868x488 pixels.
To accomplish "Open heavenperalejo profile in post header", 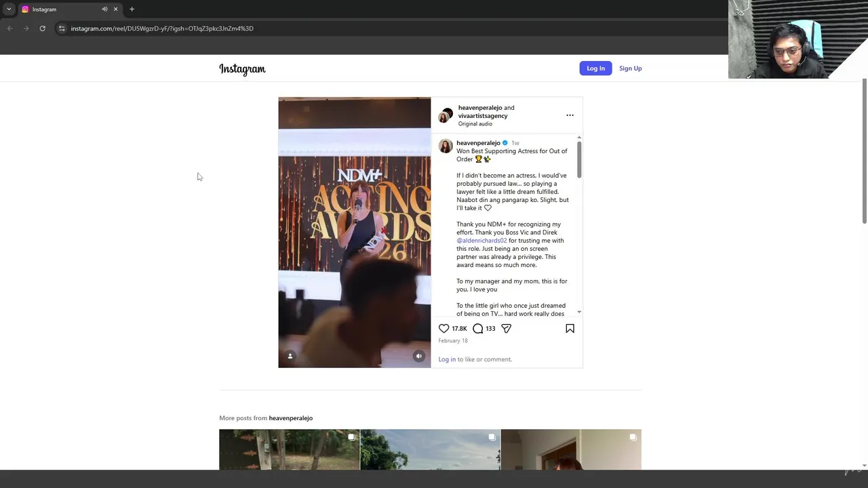I will [479, 108].
